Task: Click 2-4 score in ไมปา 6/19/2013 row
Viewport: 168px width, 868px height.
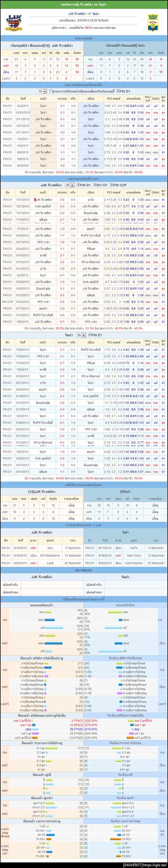Action: [62, 396]
